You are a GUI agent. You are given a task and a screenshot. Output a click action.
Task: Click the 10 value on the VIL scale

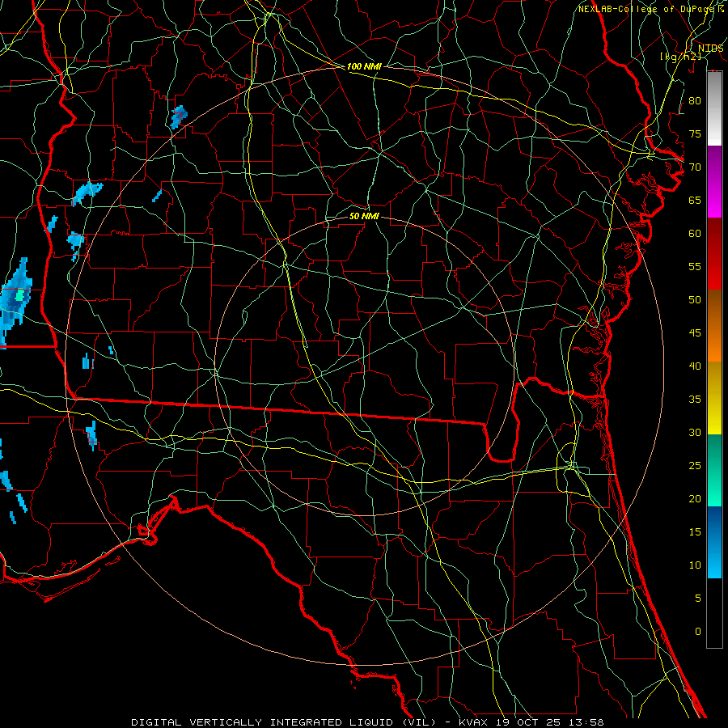(x=695, y=565)
